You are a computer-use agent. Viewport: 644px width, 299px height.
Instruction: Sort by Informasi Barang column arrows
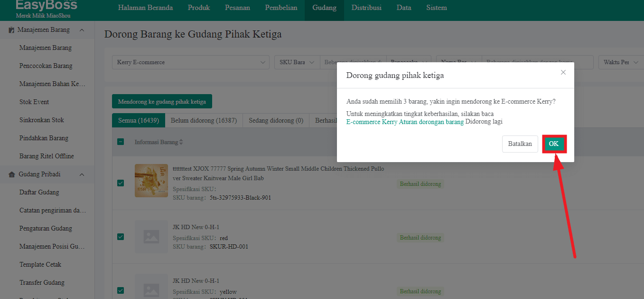coord(181,142)
